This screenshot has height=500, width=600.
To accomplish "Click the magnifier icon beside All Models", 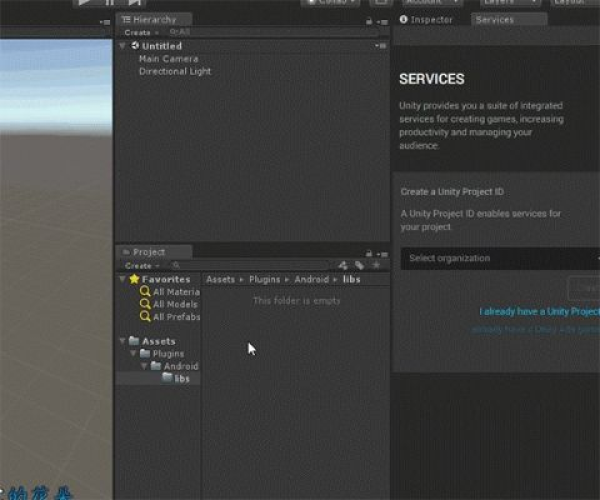I will click(x=145, y=304).
